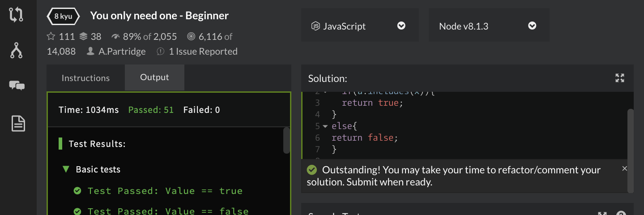This screenshot has height=215, width=644.
Task: Dismiss the Outstanding notification
Action: [x=625, y=168]
